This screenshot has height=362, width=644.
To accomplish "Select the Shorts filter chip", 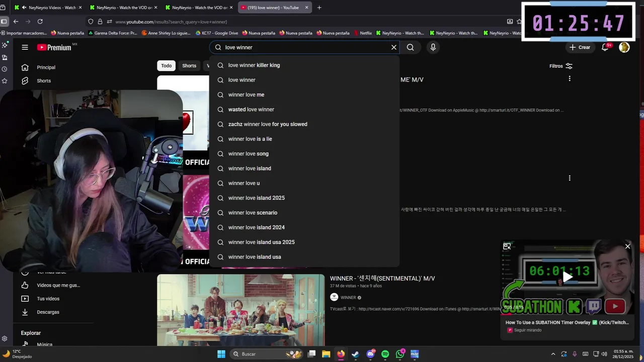I will [189, 66].
